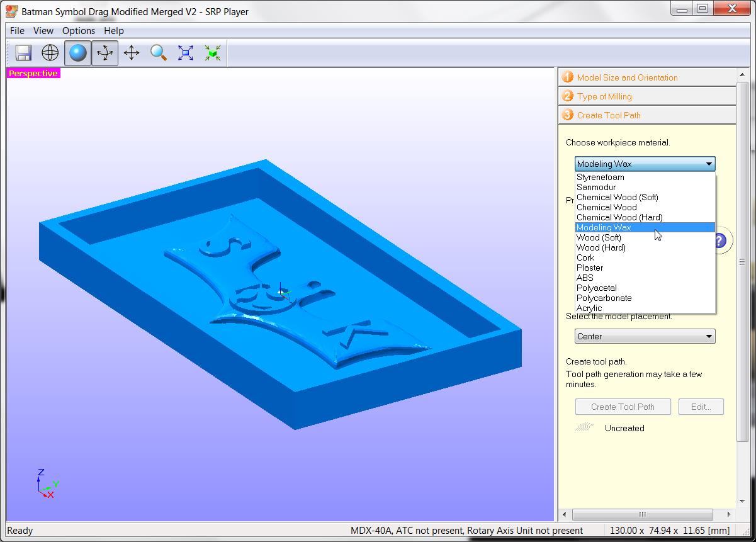Click the Ready status text

20,531
